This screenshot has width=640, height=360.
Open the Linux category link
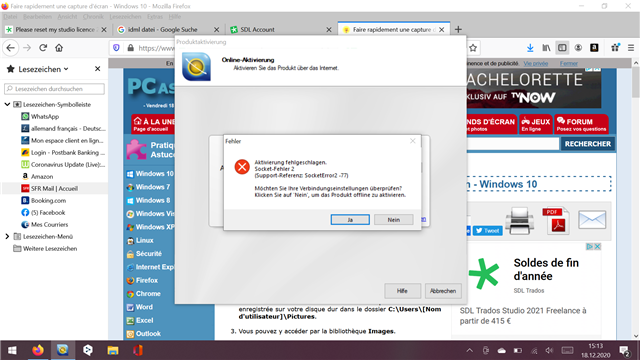coord(144,240)
